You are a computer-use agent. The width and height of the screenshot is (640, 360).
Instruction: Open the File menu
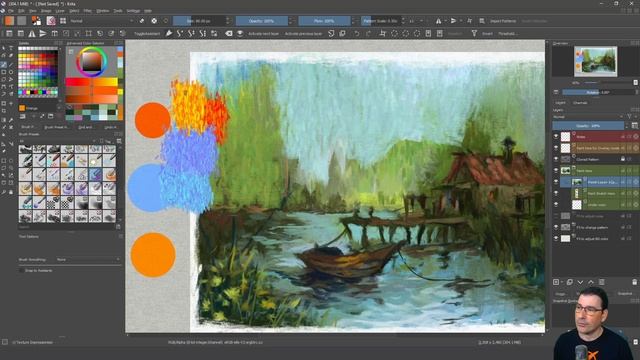coord(11,11)
